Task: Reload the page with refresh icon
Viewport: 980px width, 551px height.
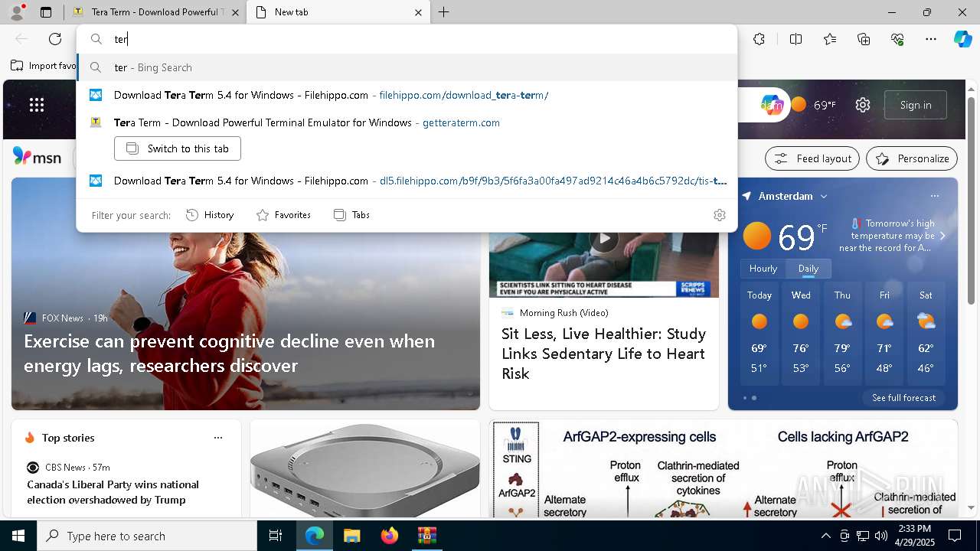Action: click(x=55, y=39)
